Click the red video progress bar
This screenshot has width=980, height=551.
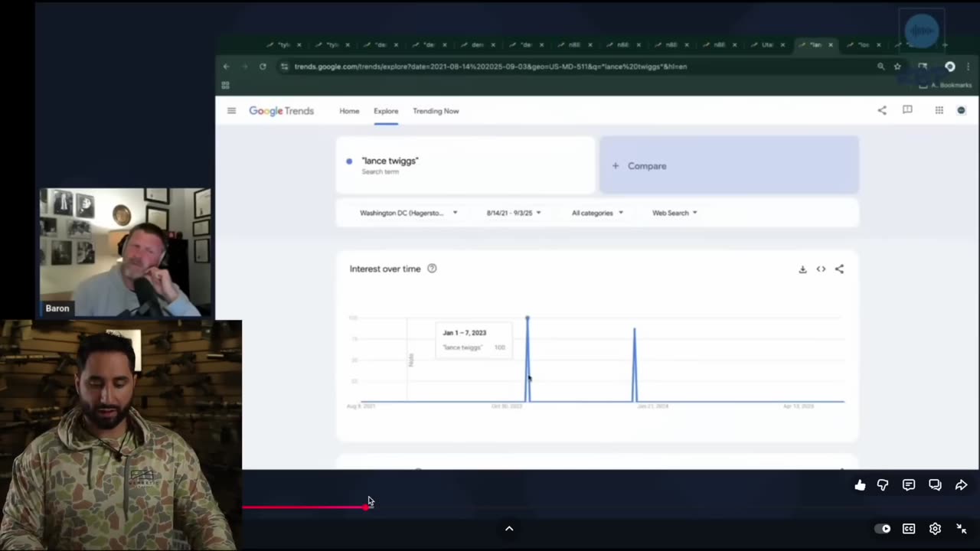tap(305, 507)
